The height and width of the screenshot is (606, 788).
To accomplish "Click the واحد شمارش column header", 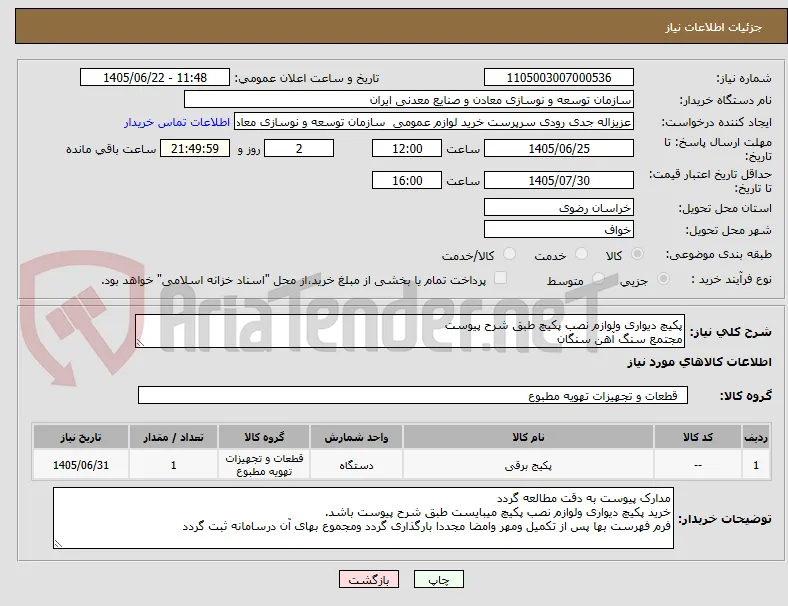I will (356, 437).
